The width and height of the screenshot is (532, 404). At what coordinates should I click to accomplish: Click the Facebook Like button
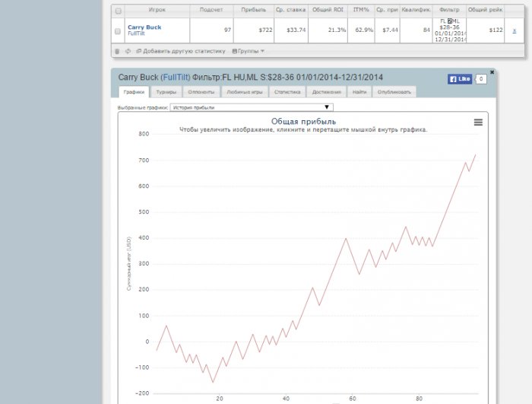[x=460, y=79]
